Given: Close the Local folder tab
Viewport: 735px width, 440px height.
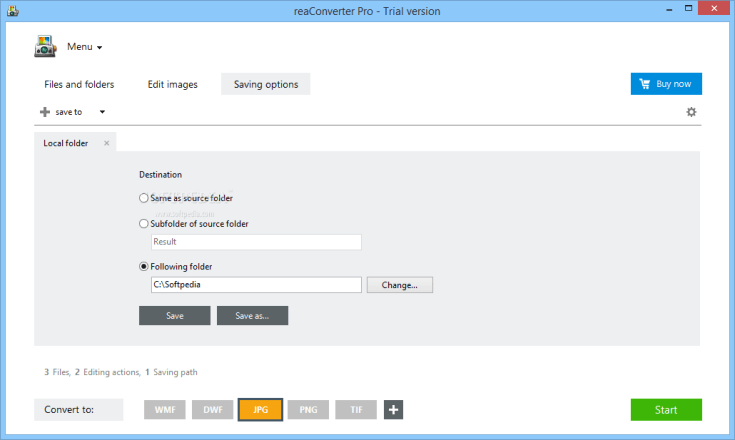Looking at the screenshot, I should point(106,143).
